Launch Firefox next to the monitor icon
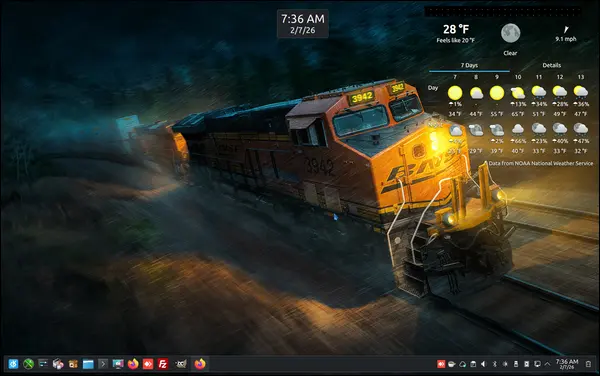Image resolution: width=600 pixels, height=376 pixels. click(133, 364)
